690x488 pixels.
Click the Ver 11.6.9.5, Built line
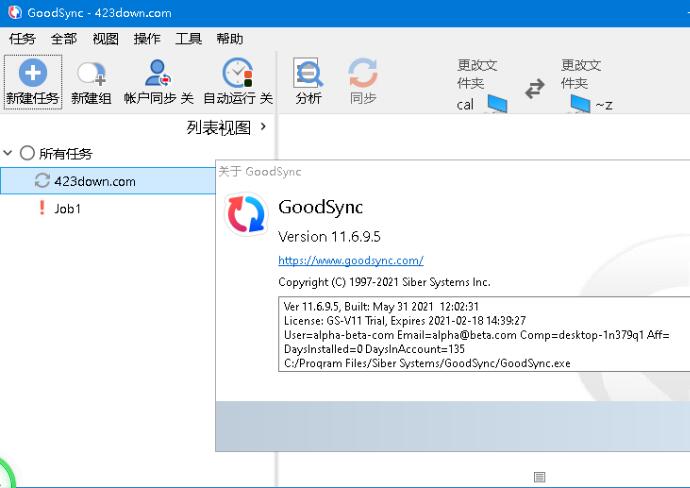pyautogui.click(x=381, y=306)
